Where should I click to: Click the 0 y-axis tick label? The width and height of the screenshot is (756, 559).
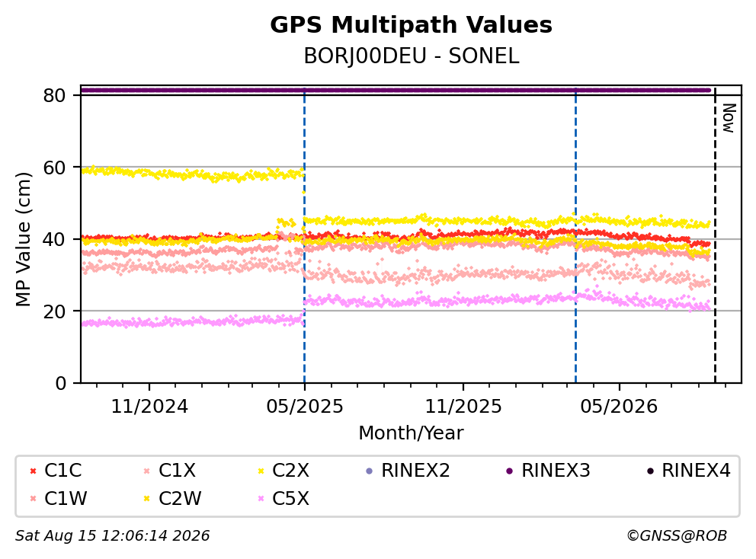coord(61,384)
